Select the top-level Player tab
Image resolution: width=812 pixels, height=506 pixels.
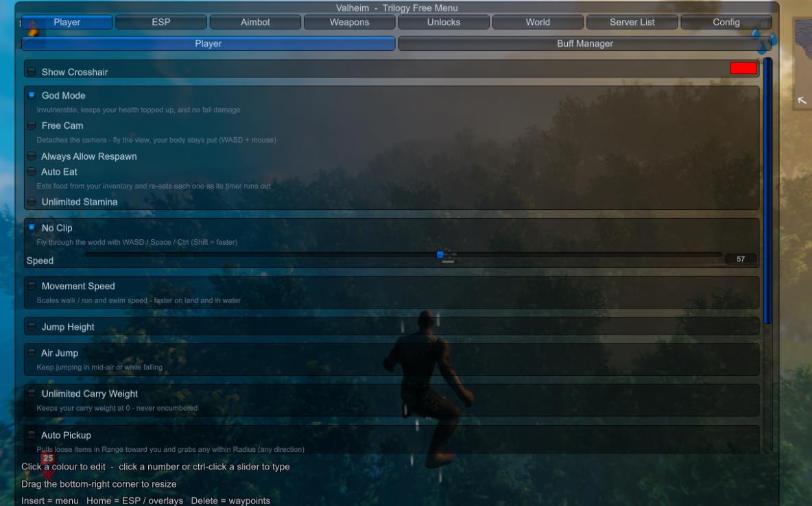tap(67, 22)
